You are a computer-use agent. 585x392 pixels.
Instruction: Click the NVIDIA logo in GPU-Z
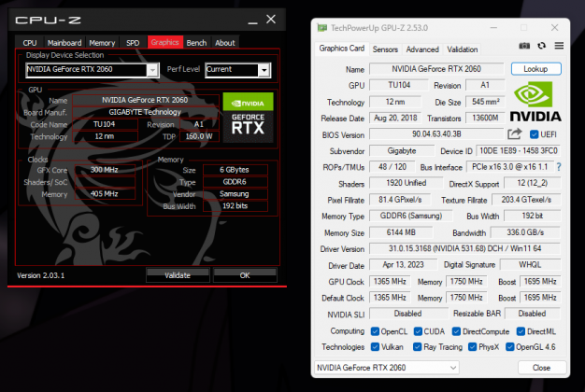pyautogui.click(x=535, y=101)
